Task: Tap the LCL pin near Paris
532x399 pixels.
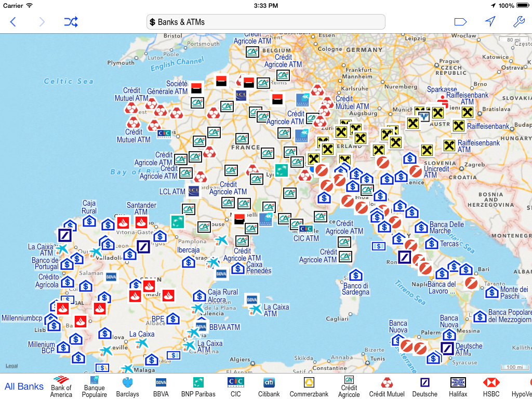Action: (241, 96)
